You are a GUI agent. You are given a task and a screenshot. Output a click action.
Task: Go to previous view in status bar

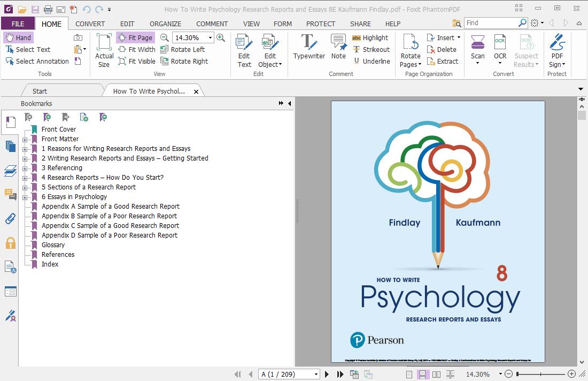point(354,374)
